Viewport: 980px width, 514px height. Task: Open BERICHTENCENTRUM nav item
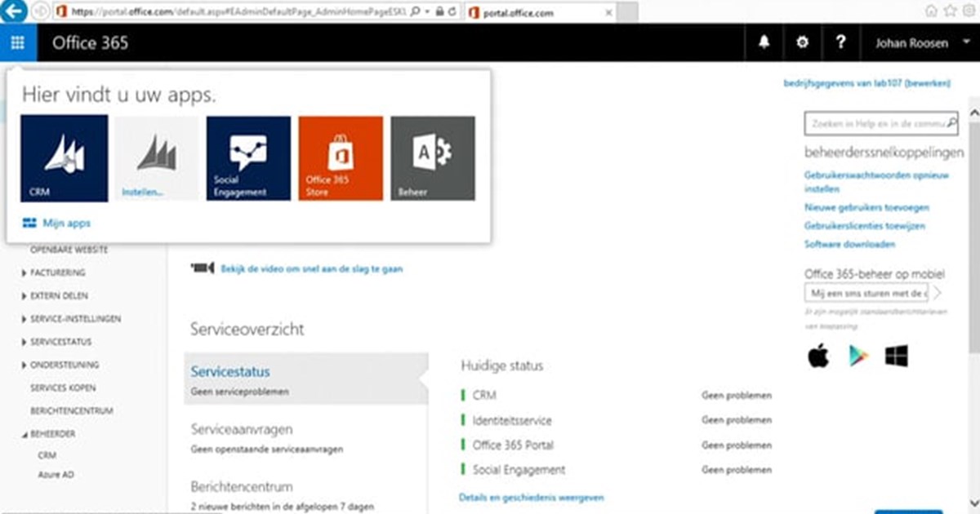coord(72,411)
